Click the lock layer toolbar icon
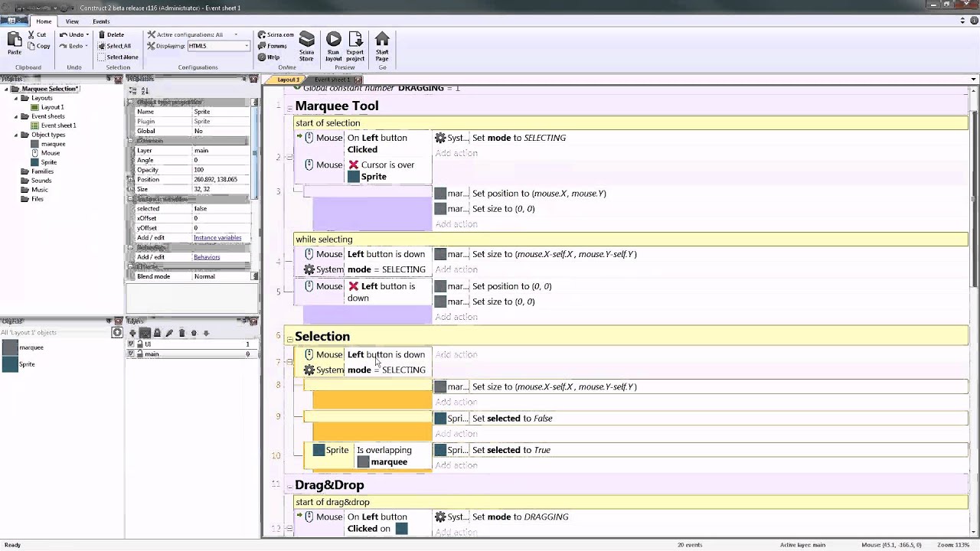980x551 pixels. tap(157, 333)
